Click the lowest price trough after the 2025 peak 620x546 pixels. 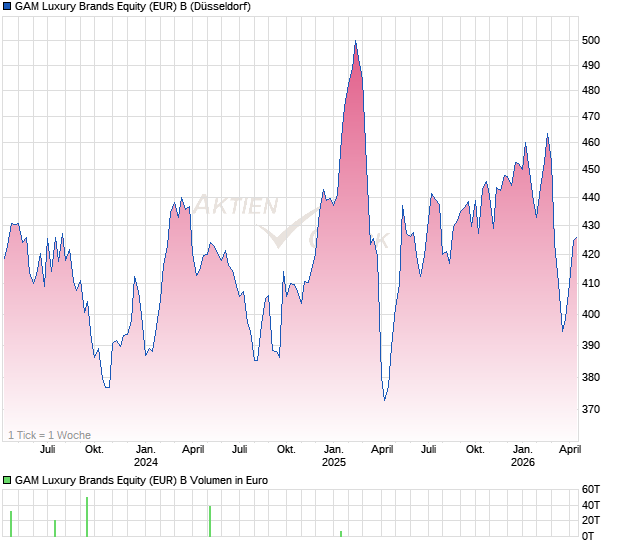pos(385,400)
